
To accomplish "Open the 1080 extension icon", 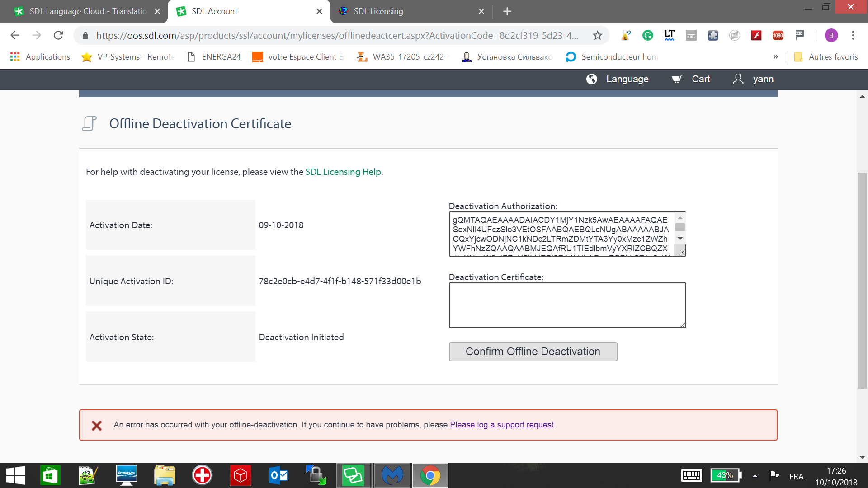I will click(778, 35).
